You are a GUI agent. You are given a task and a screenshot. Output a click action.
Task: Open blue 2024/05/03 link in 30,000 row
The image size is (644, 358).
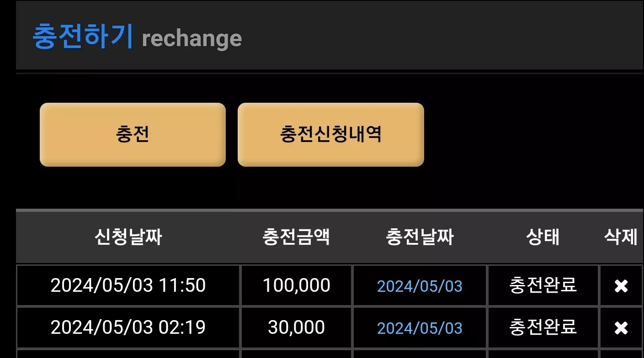tap(420, 328)
